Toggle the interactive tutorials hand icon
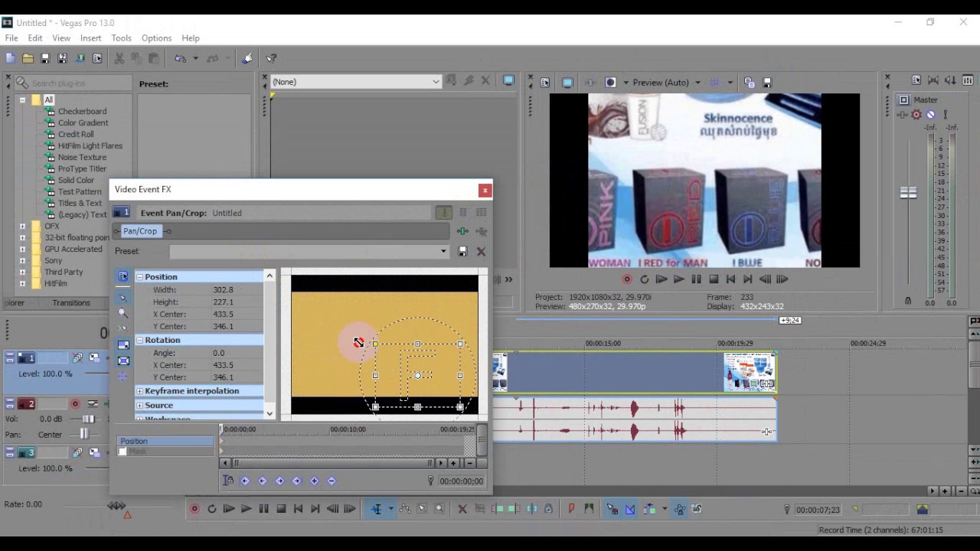980x551 pixels. click(x=247, y=58)
